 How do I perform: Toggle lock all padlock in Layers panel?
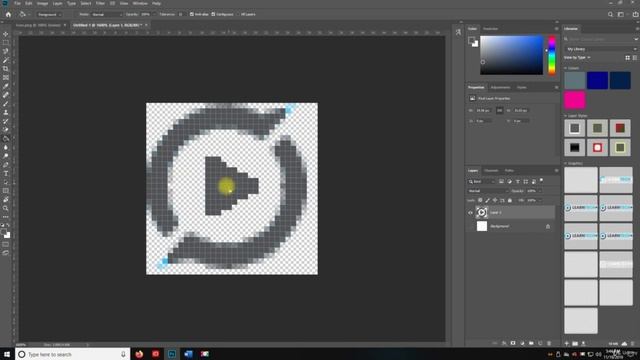509,200
